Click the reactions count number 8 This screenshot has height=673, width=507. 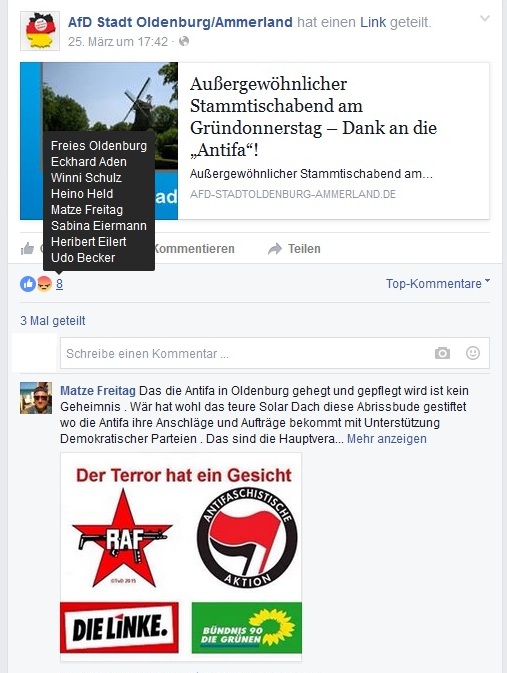coord(59,284)
